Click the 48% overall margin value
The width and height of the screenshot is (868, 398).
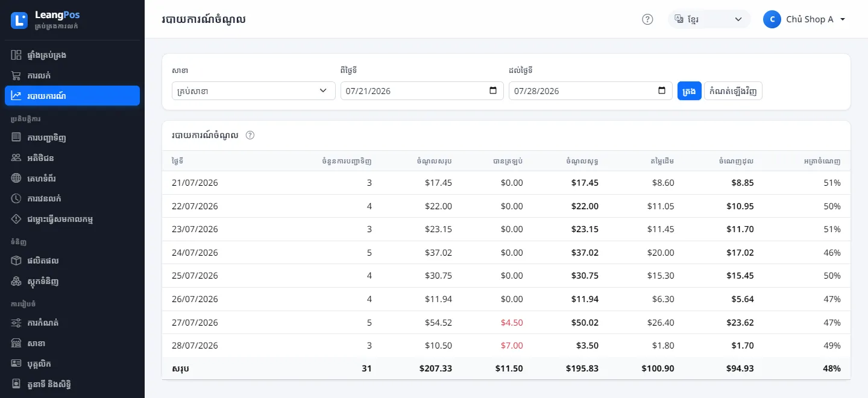[832, 368]
